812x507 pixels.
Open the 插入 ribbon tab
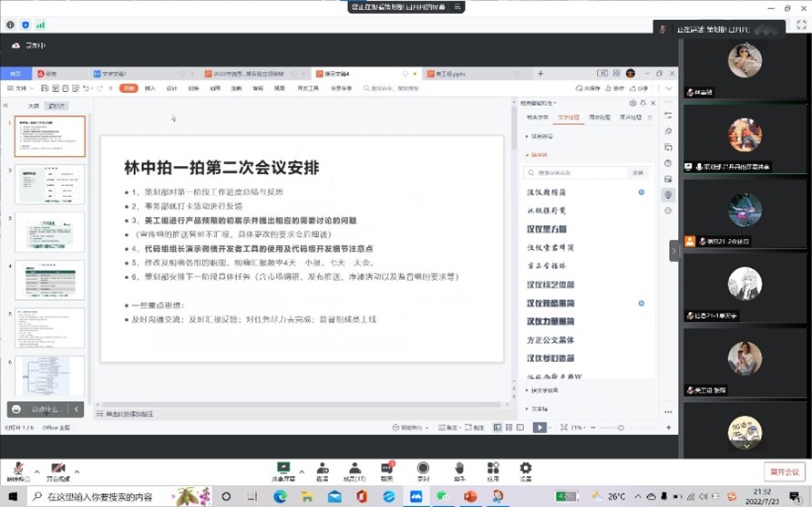click(x=150, y=88)
